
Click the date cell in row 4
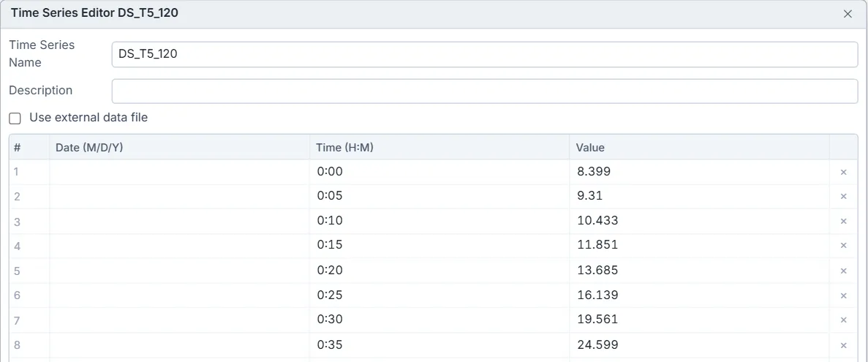(x=179, y=245)
